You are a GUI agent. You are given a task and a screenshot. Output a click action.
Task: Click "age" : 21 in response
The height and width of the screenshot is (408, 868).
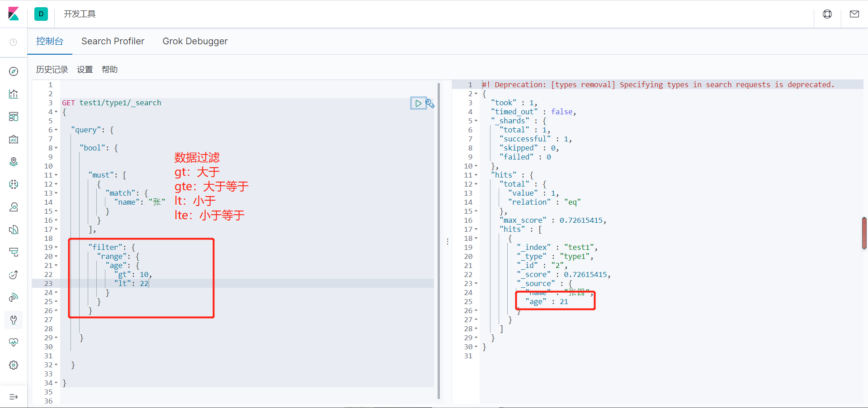click(x=547, y=302)
